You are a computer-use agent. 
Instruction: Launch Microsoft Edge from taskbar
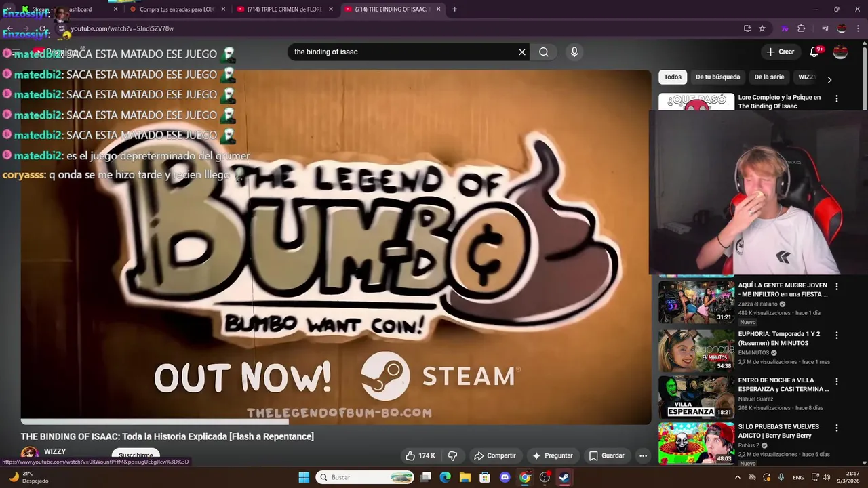click(446, 477)
